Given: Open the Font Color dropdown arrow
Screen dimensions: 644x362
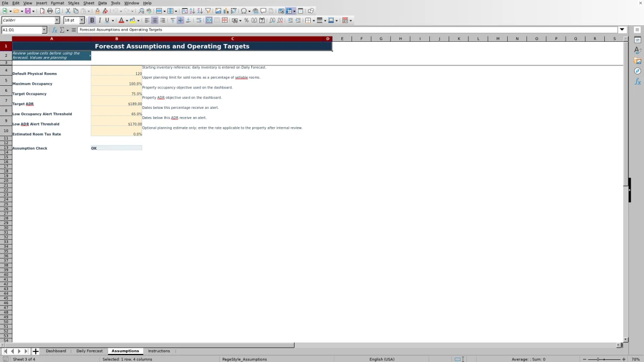Looking at the screenshot, I should click(127, 20).
